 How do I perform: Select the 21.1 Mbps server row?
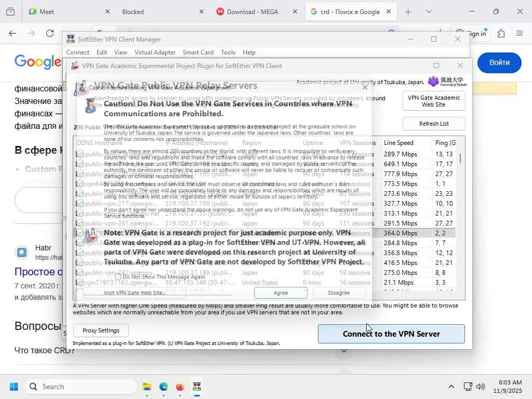tap(264, 282)
